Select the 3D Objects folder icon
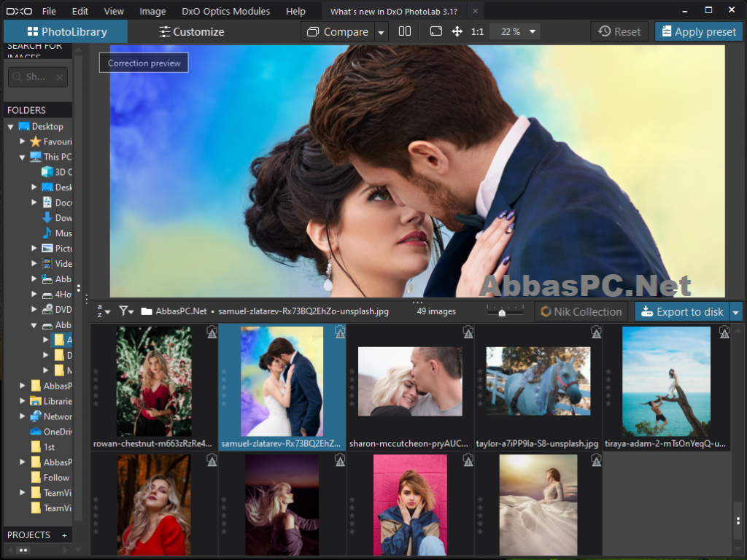Viewport: 747px width, 560px height. click(x=47, y=172)
